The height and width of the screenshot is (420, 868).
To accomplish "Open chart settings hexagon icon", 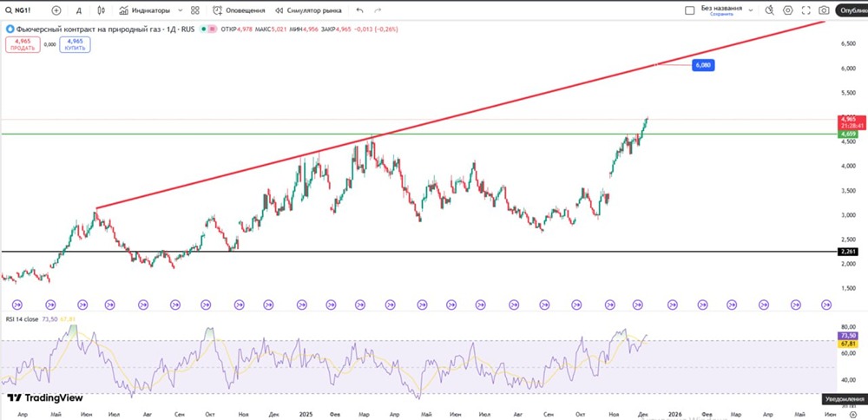I will 788,10.
